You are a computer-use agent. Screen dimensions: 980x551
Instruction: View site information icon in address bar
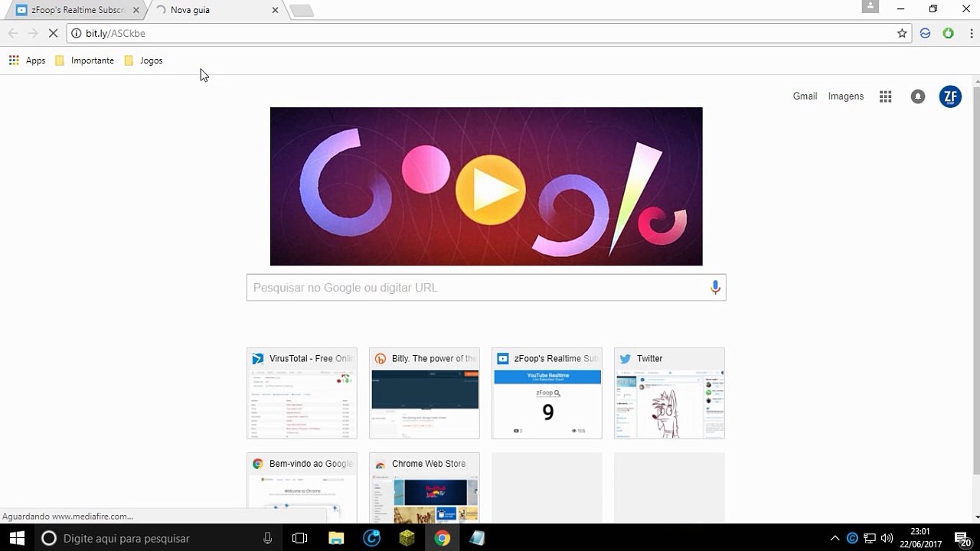point(76,33)
